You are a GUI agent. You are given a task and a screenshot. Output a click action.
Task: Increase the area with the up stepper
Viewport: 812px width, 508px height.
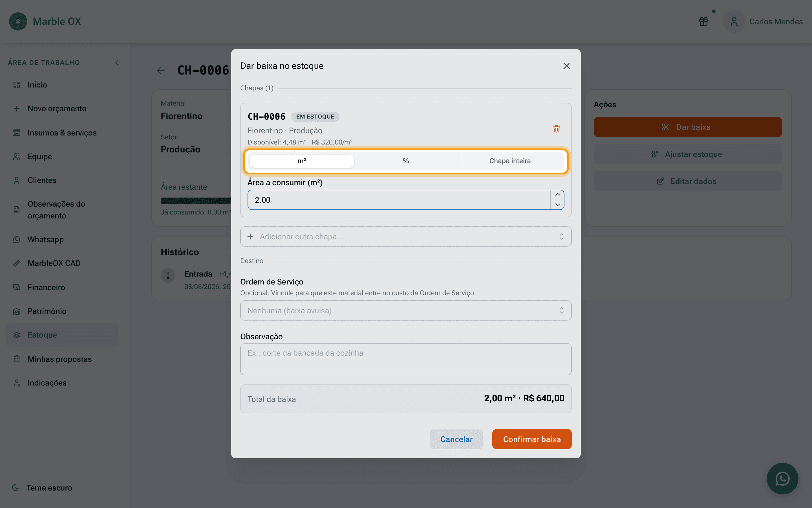(x=557, y=195)
